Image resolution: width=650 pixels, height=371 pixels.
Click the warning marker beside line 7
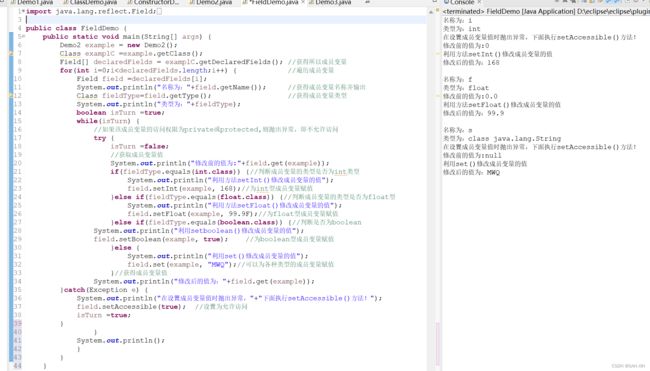11,53
